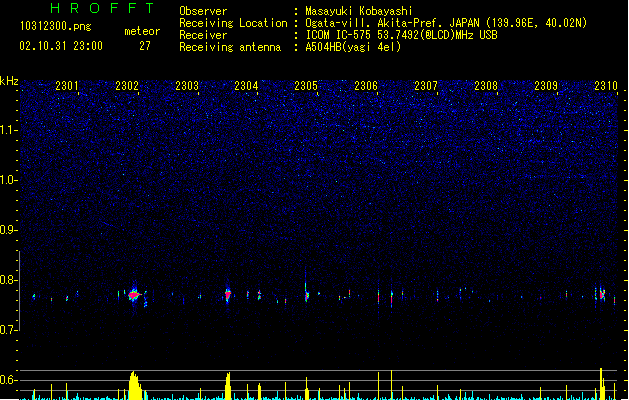Viewport: 629px width, 400px height.
Task: Click the 1.1 kHz axis label
Action: (8, 130)
